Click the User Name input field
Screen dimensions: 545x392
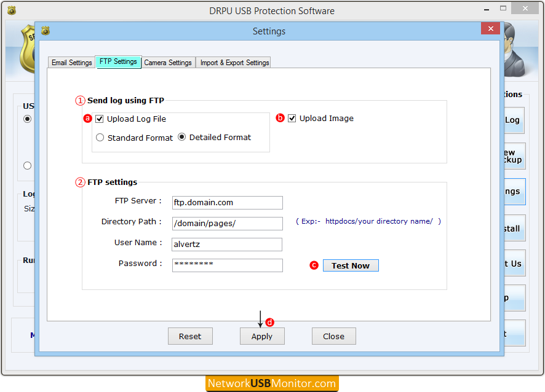coord(227,245)
